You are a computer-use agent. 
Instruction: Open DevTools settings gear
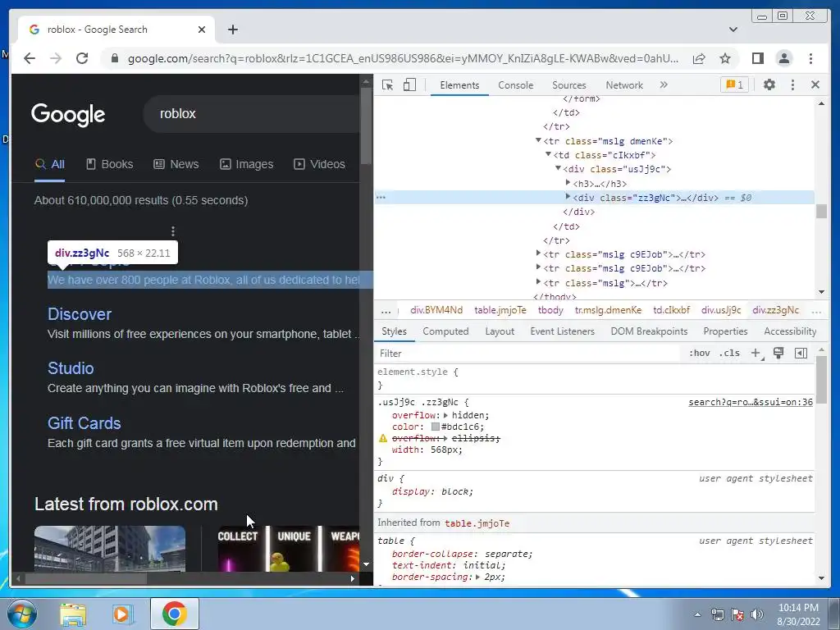pyautogui.click(x=769, y=84)
